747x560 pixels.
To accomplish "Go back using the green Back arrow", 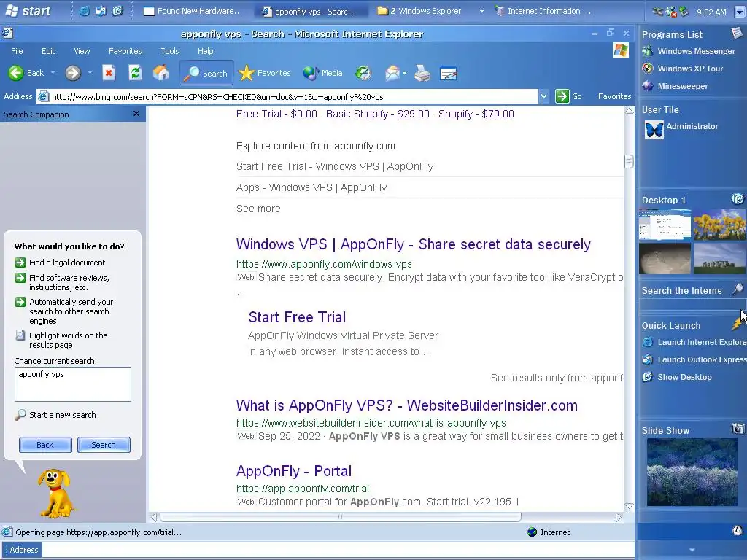I will tap(26, 73).
